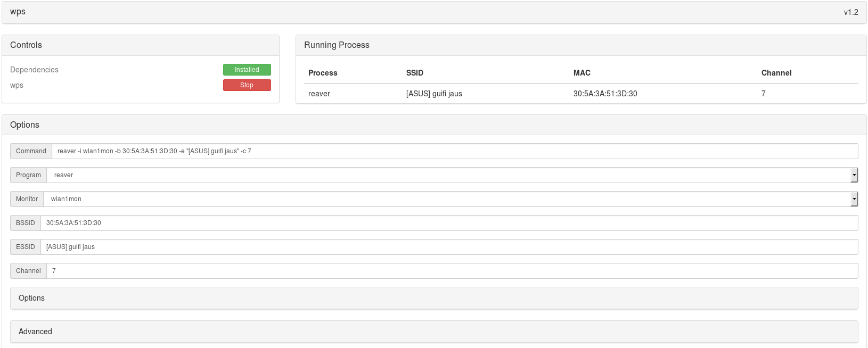Click the green Installed dependencies button

click(x=247, y=70)
